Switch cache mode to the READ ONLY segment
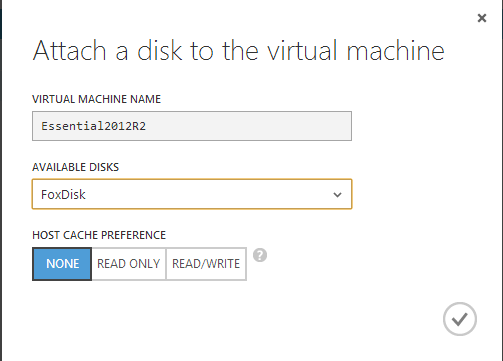 point(129,264)
